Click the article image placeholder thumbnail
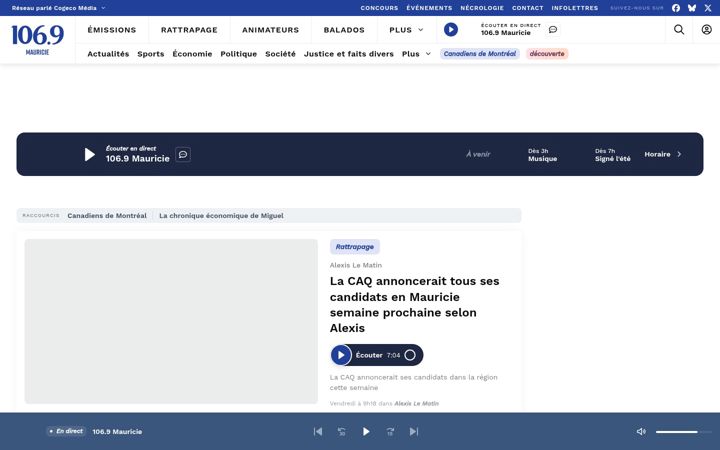The image size is (720, 450). tap(171, 321)
